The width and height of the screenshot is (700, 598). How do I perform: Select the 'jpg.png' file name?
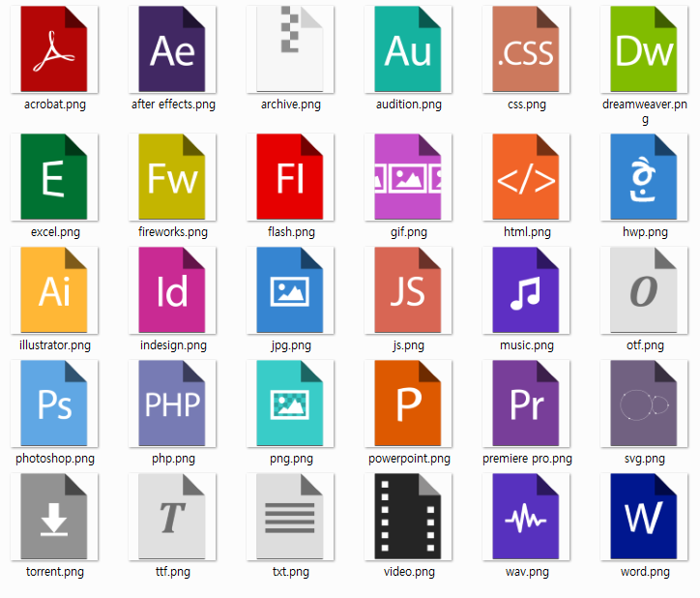(x=291, y=345)
